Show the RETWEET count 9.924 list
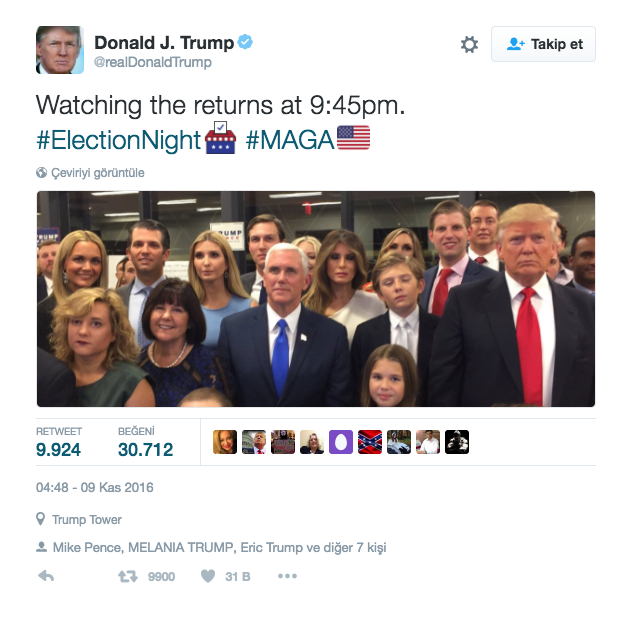 (59, 442)
